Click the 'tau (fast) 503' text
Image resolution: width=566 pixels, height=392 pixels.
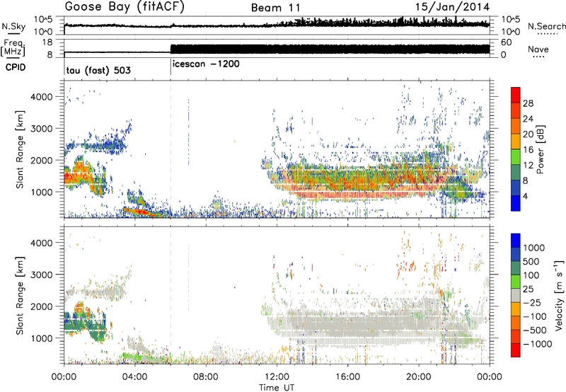point(98,70)
